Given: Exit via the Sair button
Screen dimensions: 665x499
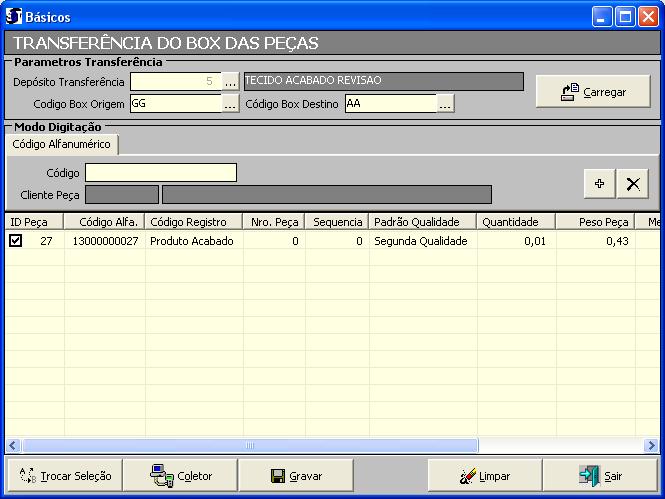Looking at the screenshot, I should point(600,476).
